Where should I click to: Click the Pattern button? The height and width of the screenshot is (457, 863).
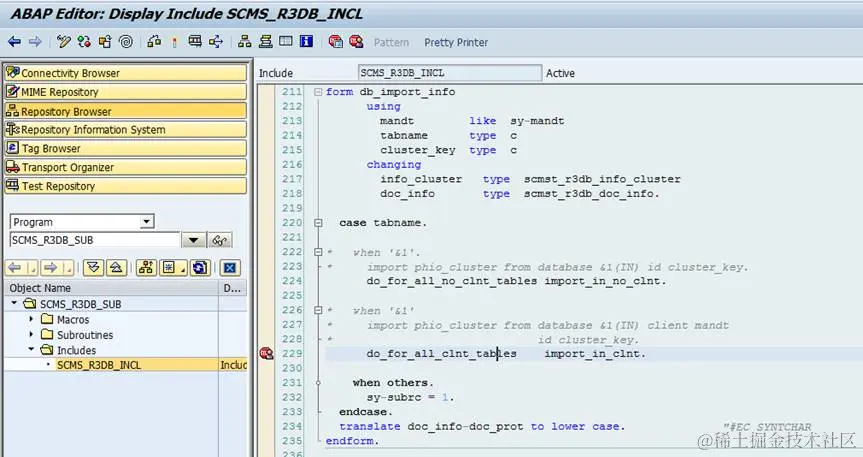391,42
